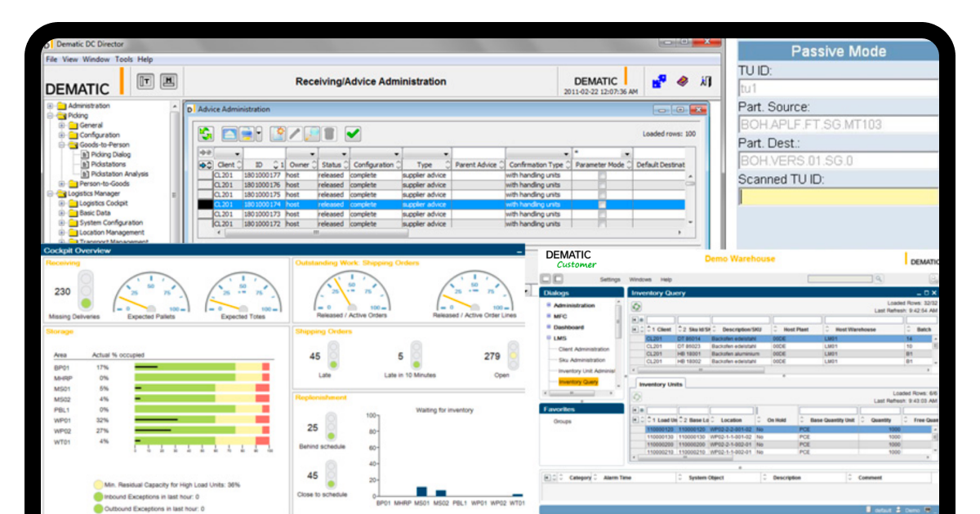Toggle Parameter Mode checkbox for advice 1801000175
The height and width of the screenshot is (514, 980).
[603, 195]
